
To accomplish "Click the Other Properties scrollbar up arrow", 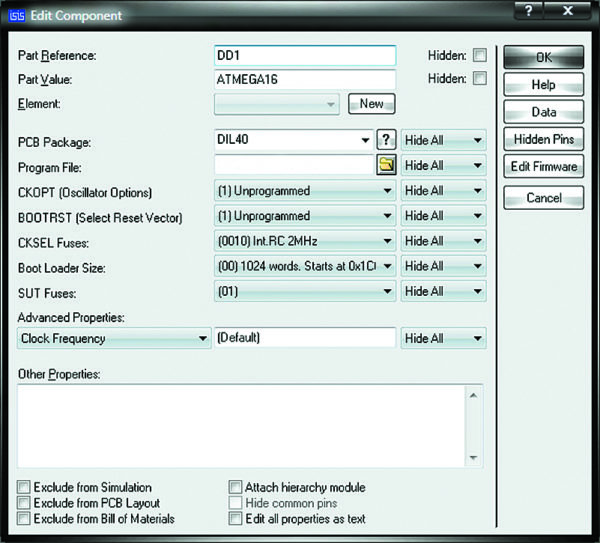I will (473, 395).
